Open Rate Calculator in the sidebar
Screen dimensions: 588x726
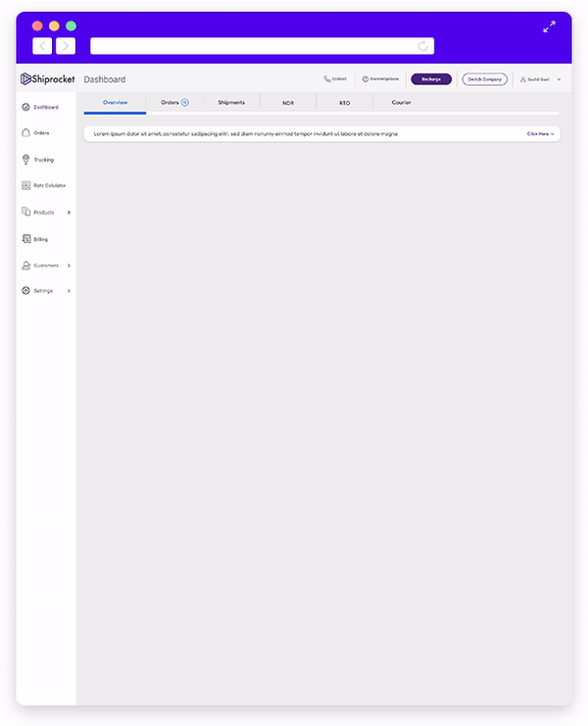50,186
